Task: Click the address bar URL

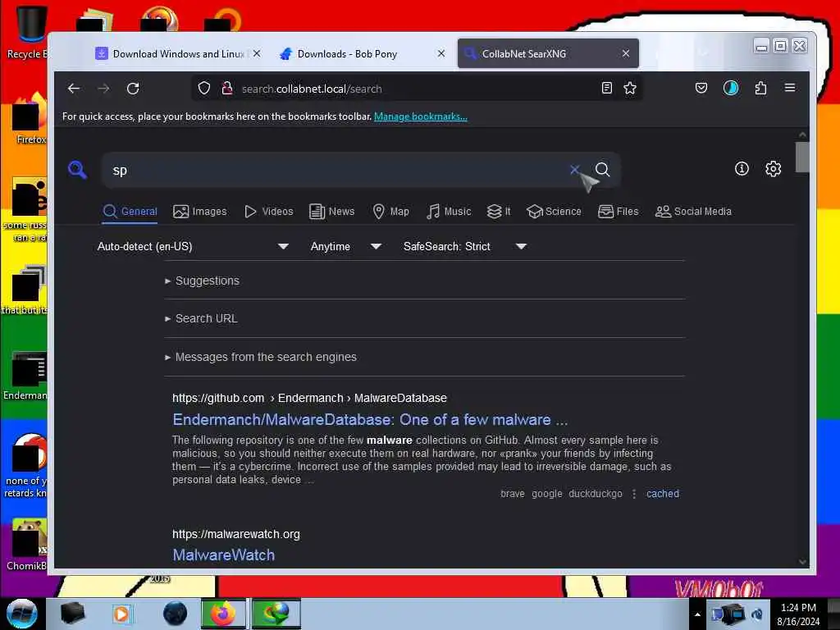Action: 312,89
